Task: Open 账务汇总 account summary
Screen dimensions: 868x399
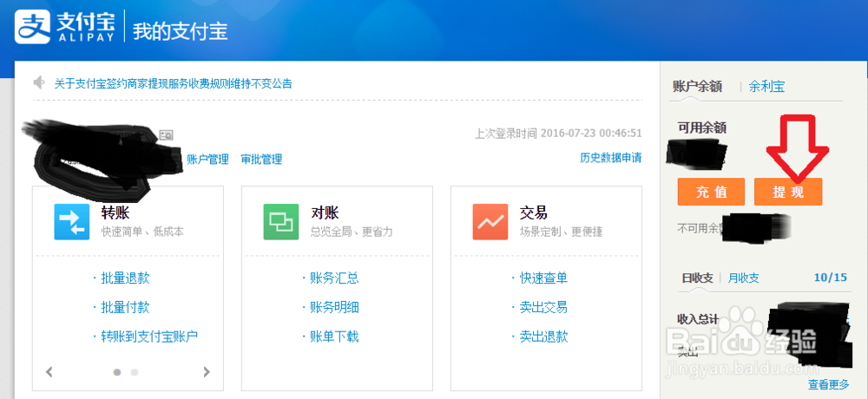Action: pyautogui.click(x=334, y=278)
